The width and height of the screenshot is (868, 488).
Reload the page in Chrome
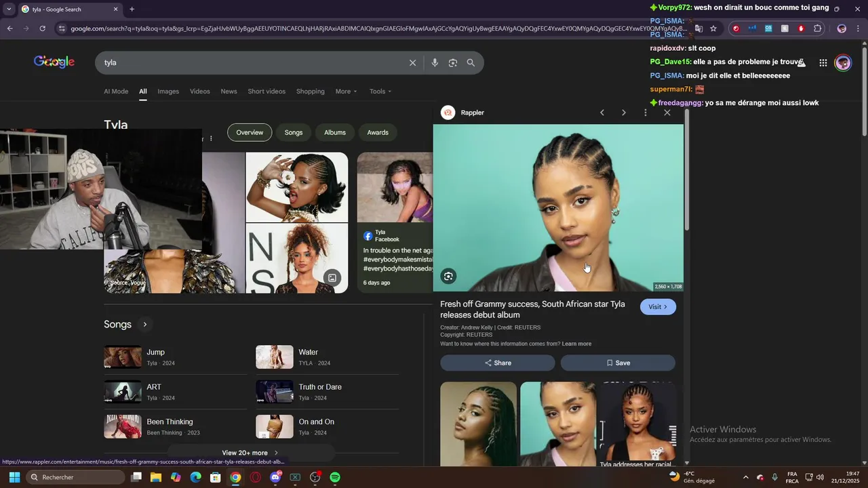pos(42,28)
